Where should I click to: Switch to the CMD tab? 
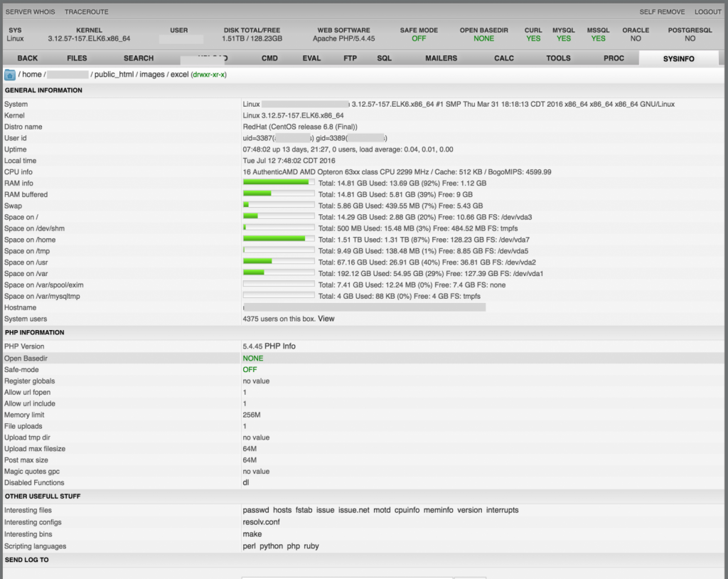(269, 58)
